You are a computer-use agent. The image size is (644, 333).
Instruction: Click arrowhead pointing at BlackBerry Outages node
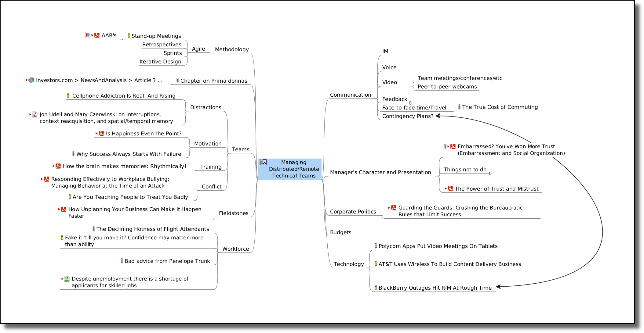point(499,287)
